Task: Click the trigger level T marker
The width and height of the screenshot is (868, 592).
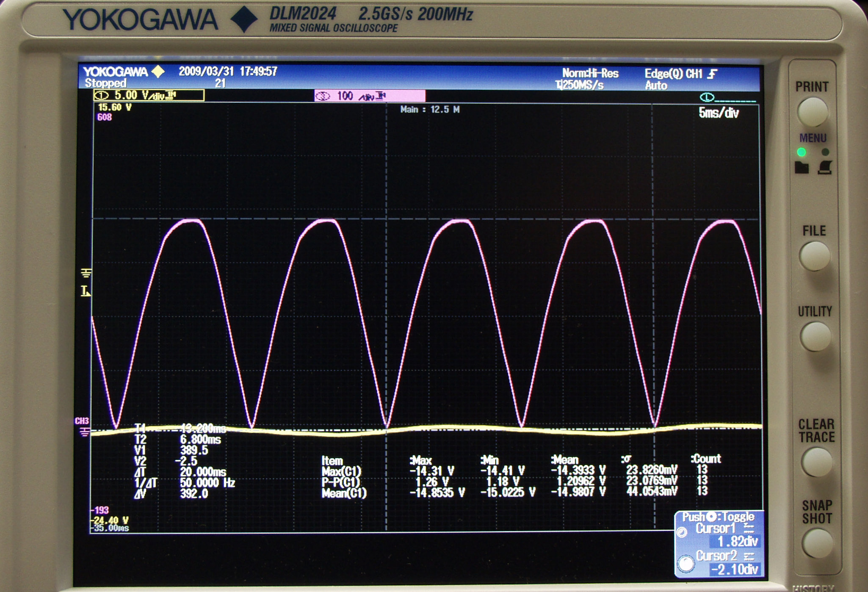Action: 85,291
